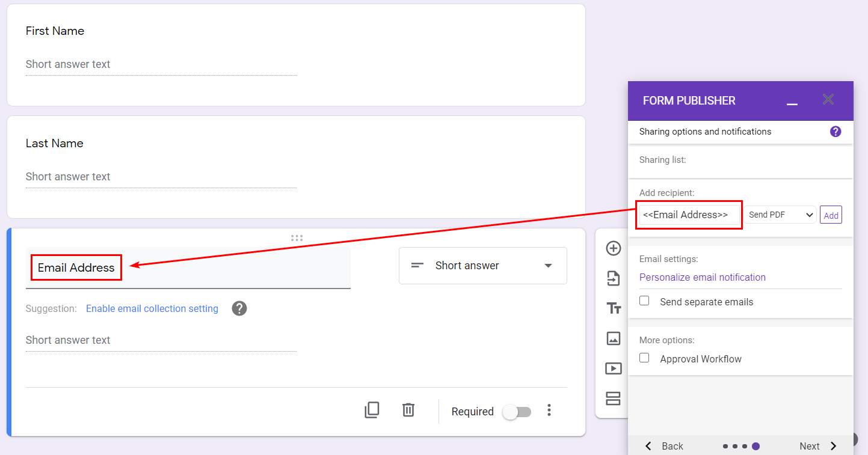Open the Send PDF dropdown

(x=780, y=215)
